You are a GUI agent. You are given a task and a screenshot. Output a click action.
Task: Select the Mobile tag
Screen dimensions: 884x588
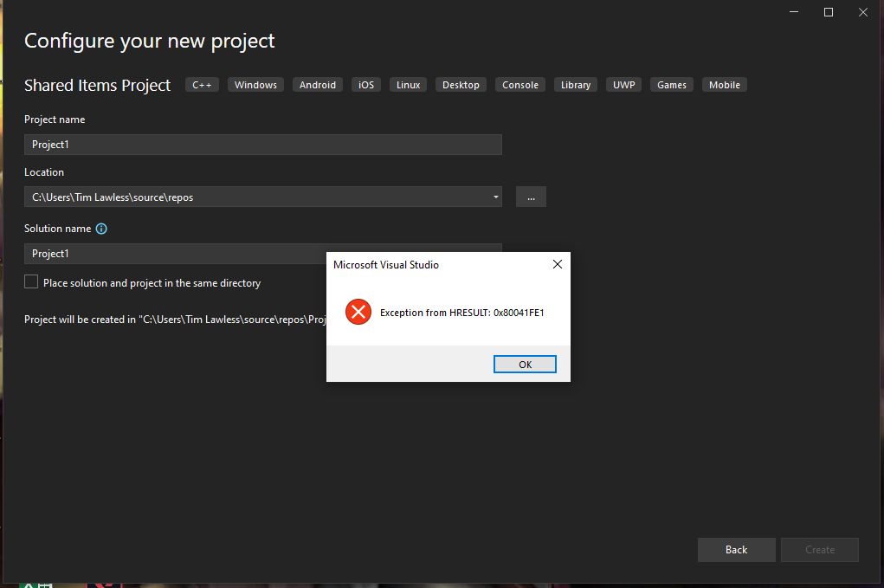(725, 85)
